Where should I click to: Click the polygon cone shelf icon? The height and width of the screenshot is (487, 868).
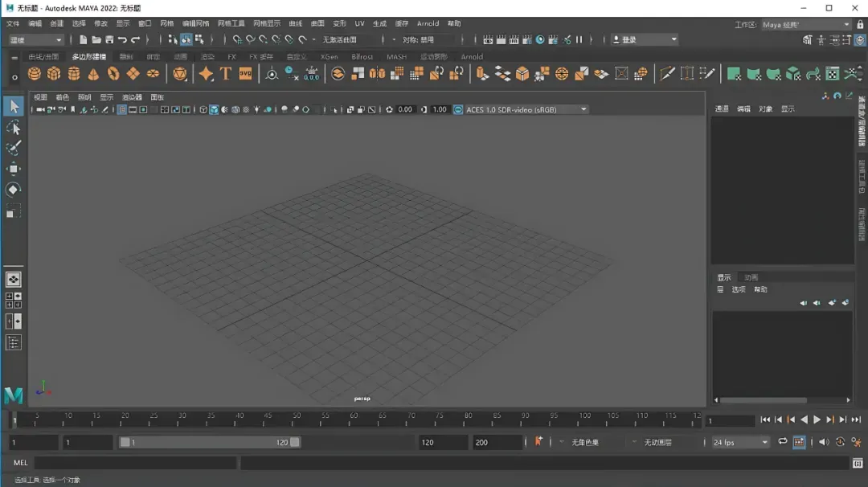click(x=93, y=74)
